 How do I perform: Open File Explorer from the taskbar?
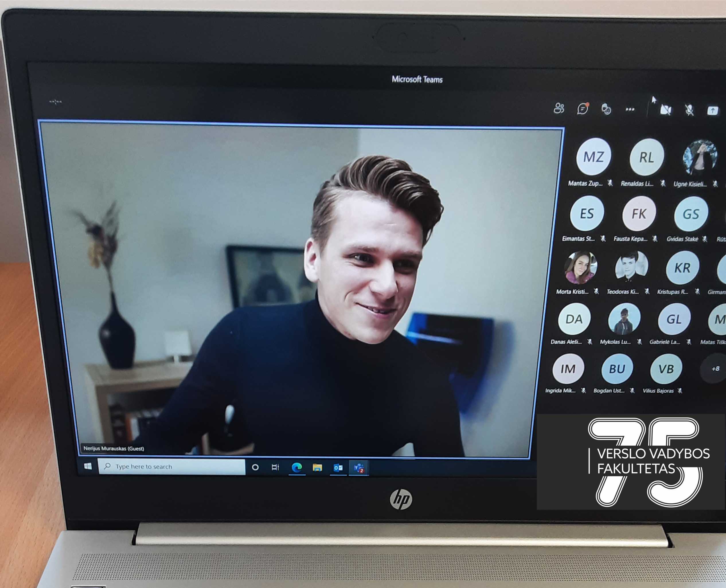point(317,468)
